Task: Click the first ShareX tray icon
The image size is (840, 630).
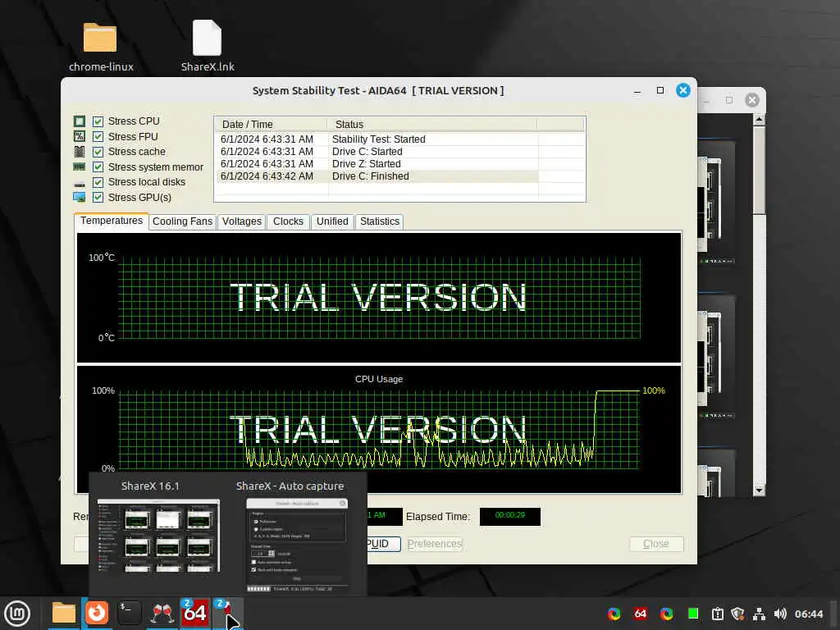Action: (x=614, y=614)
